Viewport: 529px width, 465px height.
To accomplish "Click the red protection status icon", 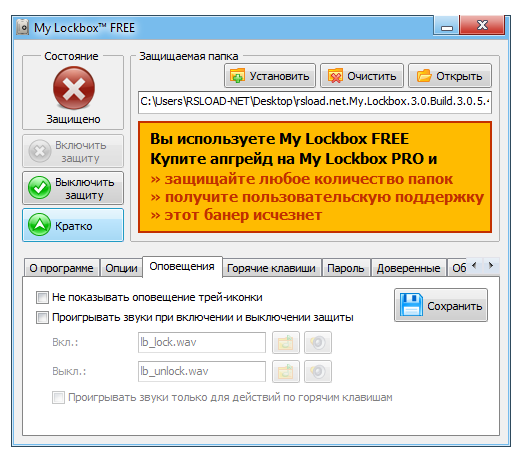I will pyautogui.click(x=74, y=88).
